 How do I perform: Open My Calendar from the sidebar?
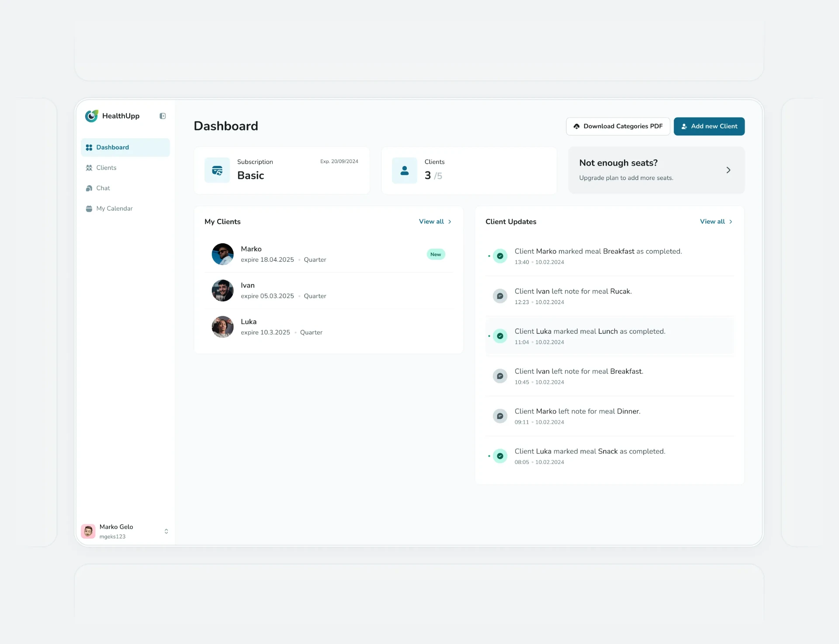(125, 208)
